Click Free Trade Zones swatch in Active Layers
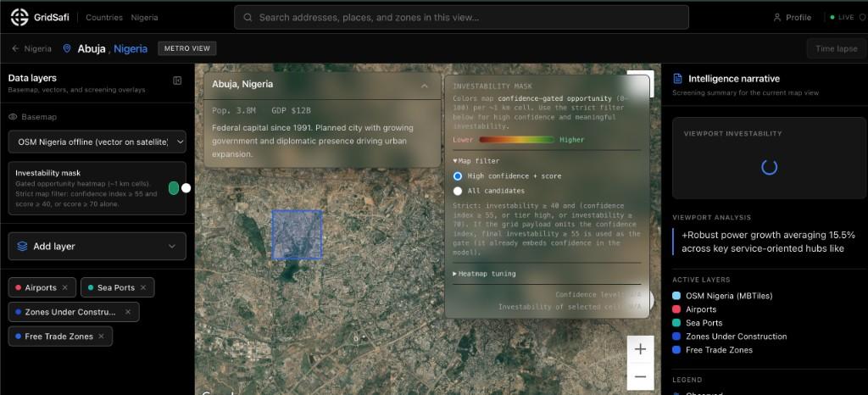This screenshot has height=395, width=868. point(676,349)
